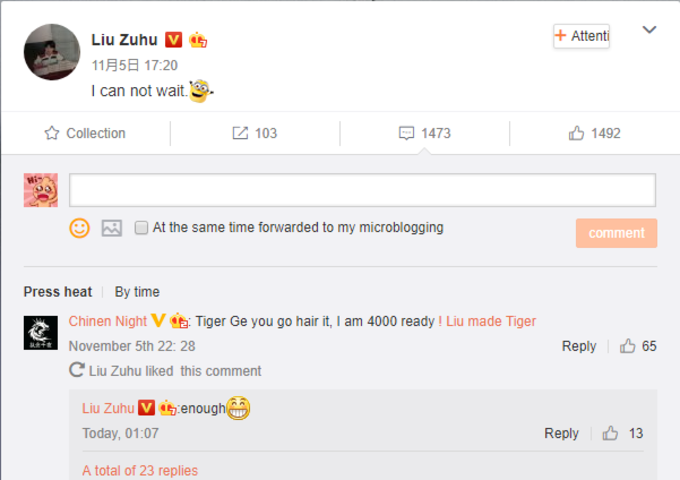Image resolution: width=680 pixels, height=480 pixels.
Task: Click the insert image icon
Action: click(112, 228)
